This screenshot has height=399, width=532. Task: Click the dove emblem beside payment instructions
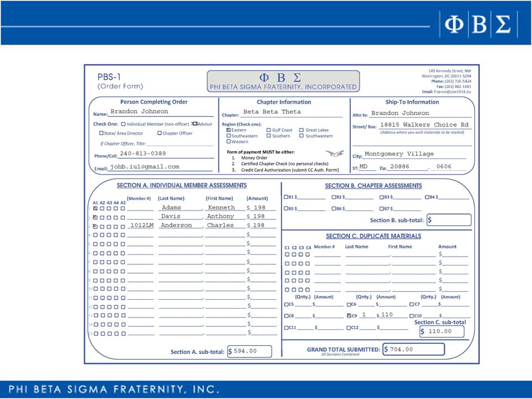coord(335,154)
